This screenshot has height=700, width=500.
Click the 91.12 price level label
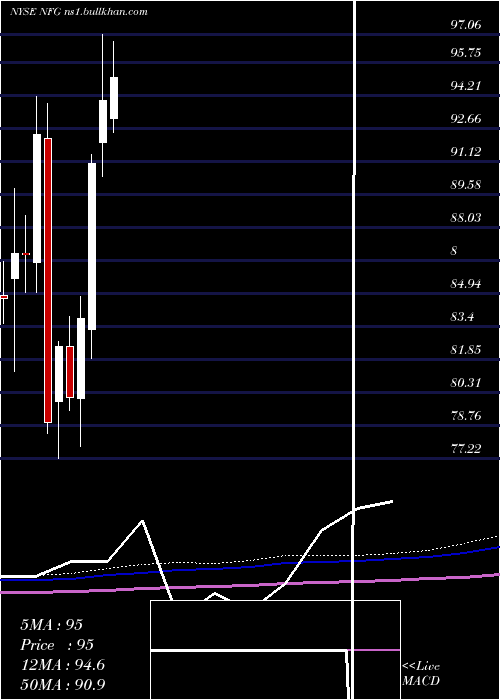(x=466, y=152)
